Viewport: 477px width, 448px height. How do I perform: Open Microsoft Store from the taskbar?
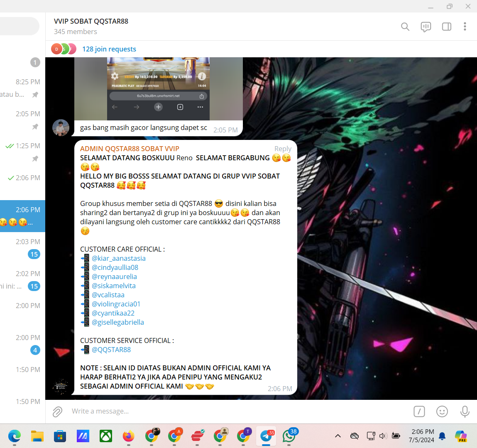point(60,436)
